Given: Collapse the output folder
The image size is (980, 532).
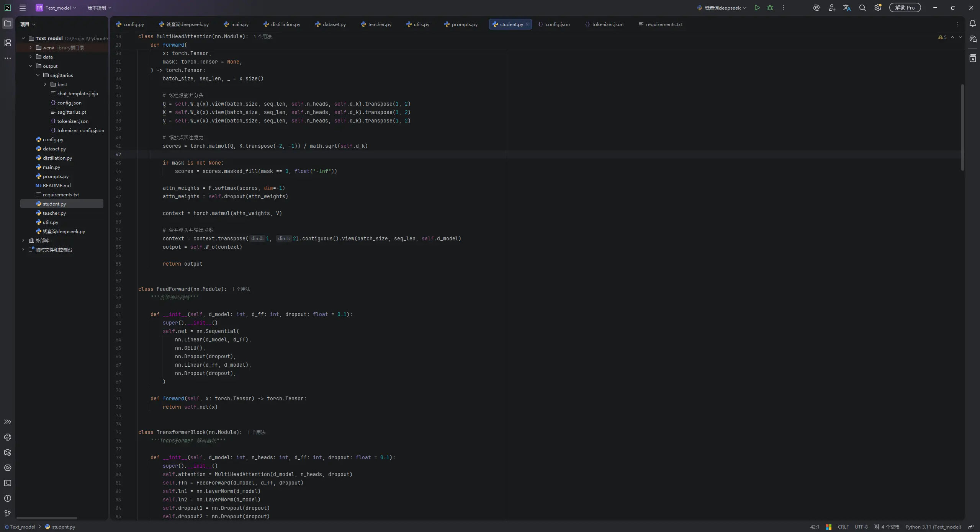Looking at the screenshot, I should tap(31, 66).
